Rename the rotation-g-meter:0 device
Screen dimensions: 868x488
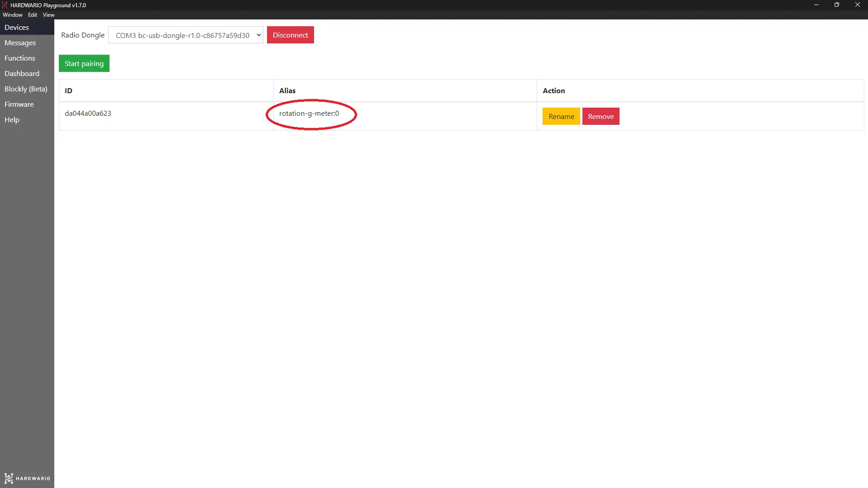(561, 116)
